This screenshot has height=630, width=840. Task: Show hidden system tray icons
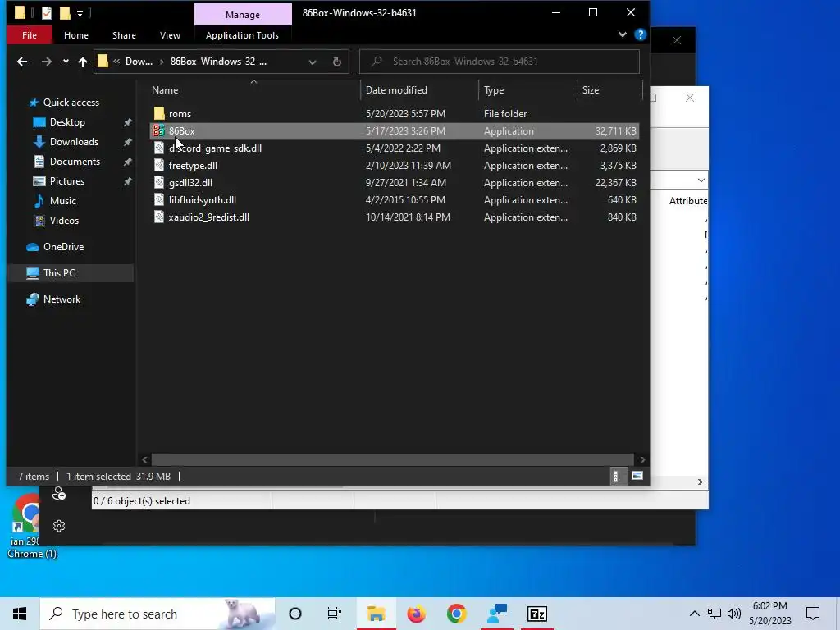click(x=694, y=614)
